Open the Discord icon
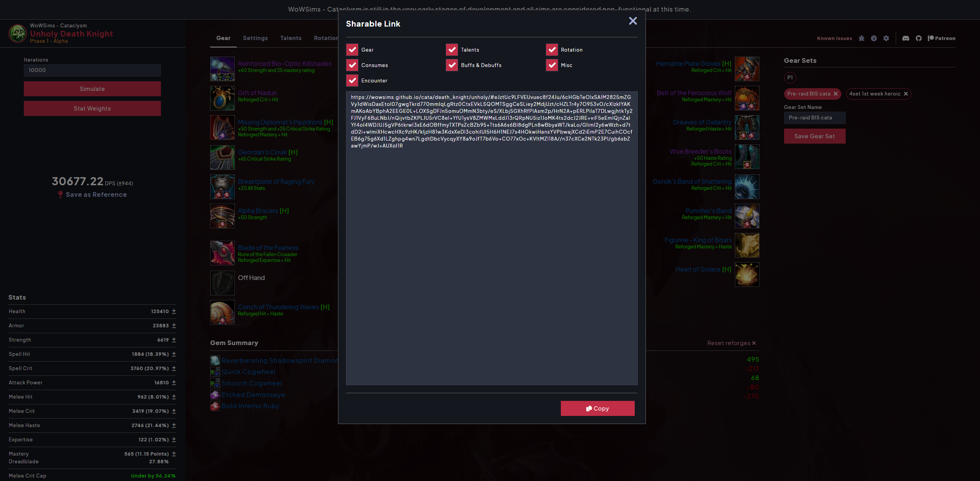980x481 pixels. [905, 38]
